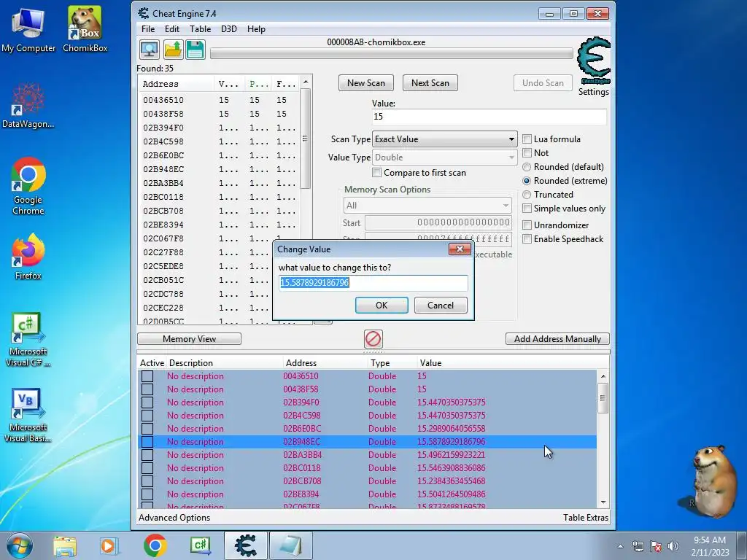Click the action center flag tray icon
The image size is (747, 560).
(656, 546)
